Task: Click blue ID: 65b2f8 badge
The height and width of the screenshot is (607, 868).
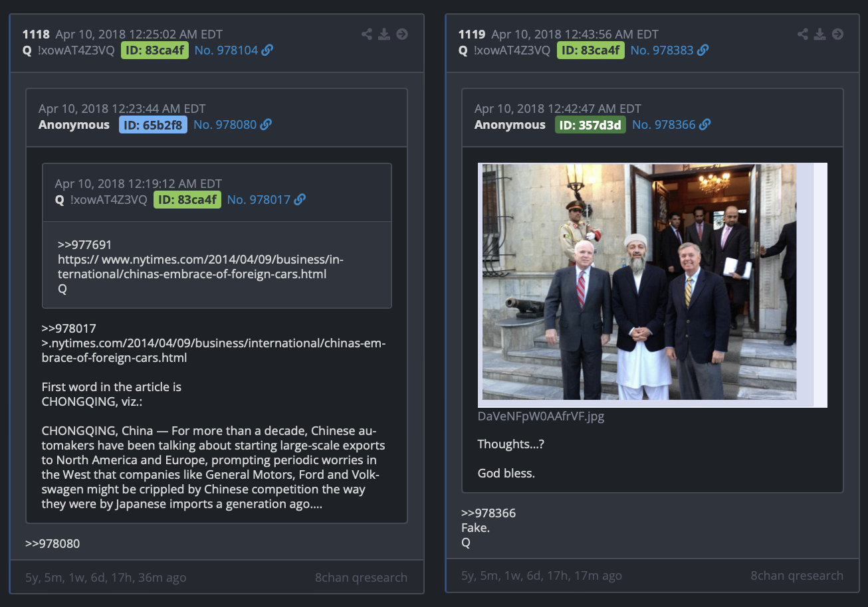Action: [153, 124]
